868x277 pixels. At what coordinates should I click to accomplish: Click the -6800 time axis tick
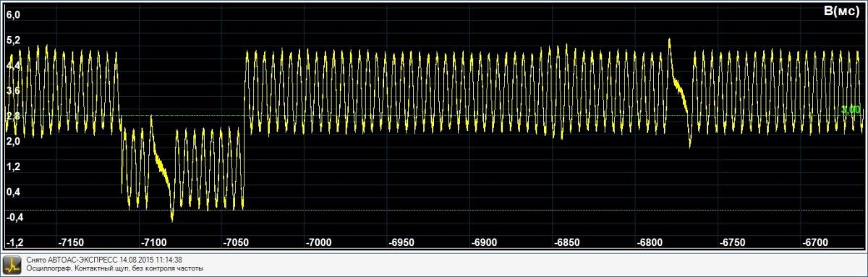[649, 242]
